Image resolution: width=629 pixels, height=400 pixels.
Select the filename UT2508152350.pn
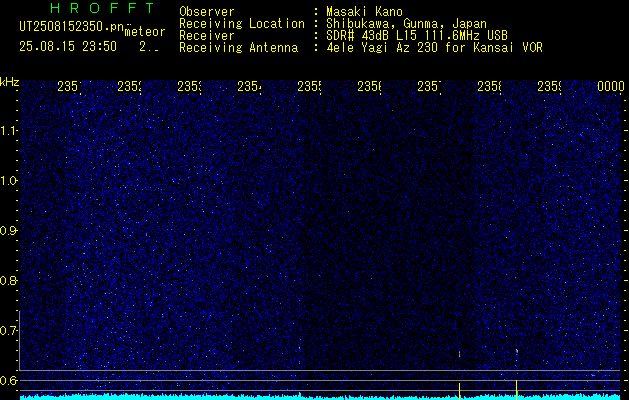(72, 27)
